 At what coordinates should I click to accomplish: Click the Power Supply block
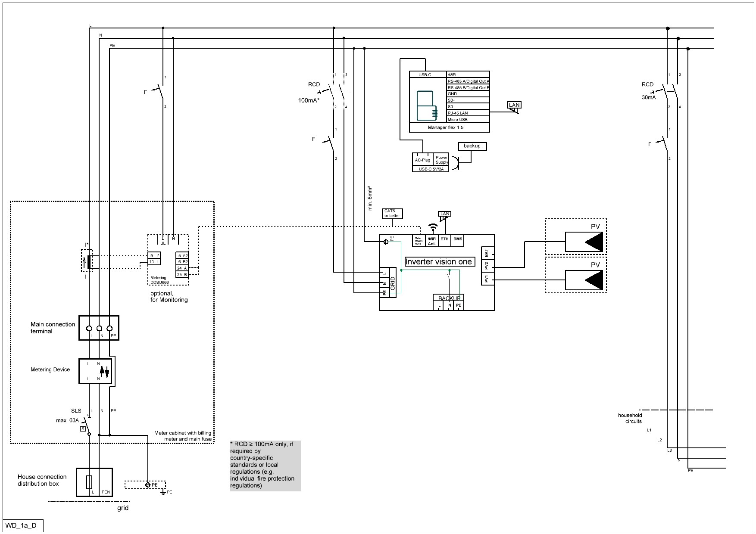click(441, 160)
